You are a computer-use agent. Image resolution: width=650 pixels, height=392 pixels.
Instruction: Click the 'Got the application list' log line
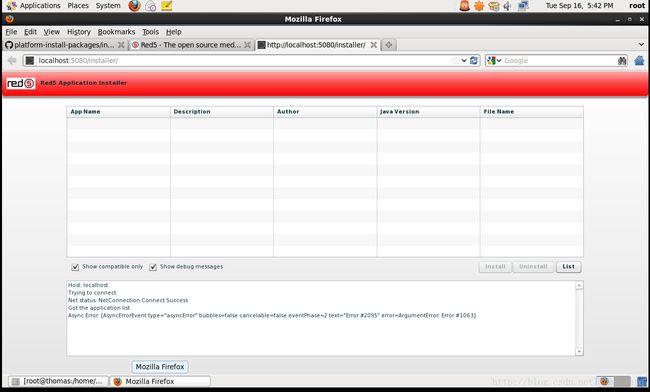(99, 308)
